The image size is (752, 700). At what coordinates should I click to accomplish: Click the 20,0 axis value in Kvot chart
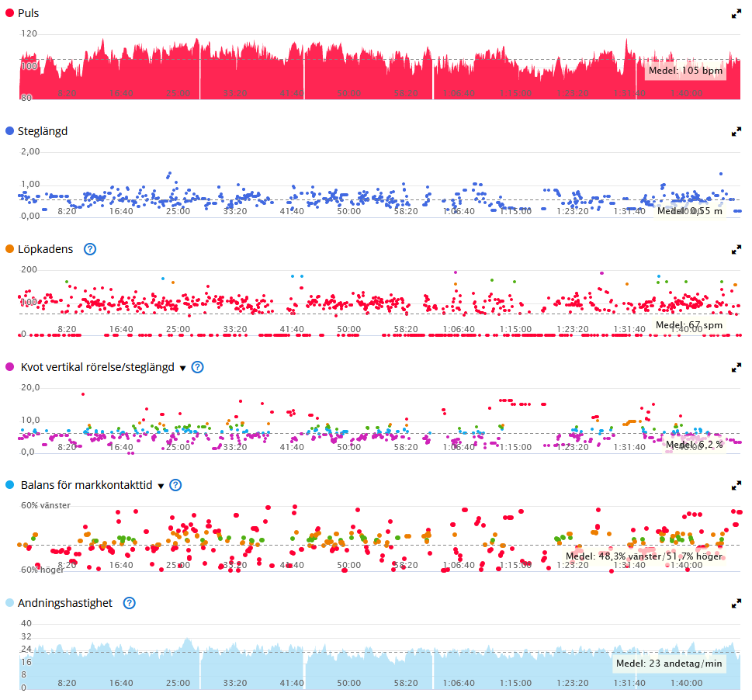[30, 387]
